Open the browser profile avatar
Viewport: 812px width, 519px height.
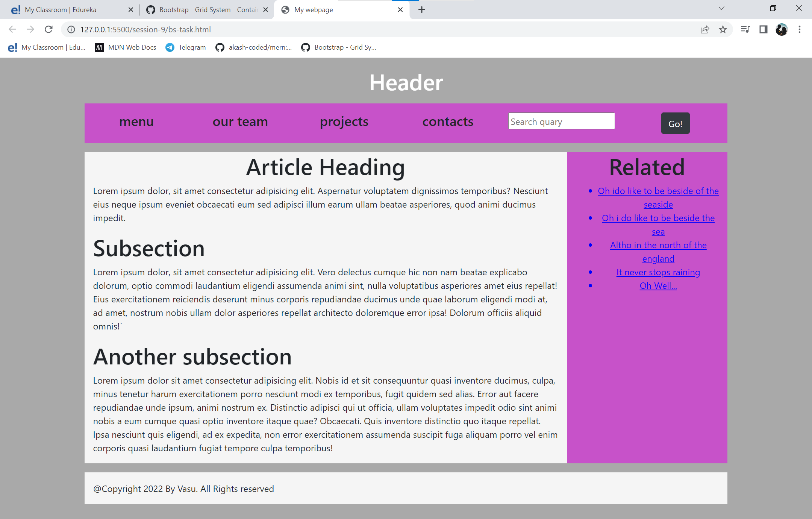click(782, 29)
